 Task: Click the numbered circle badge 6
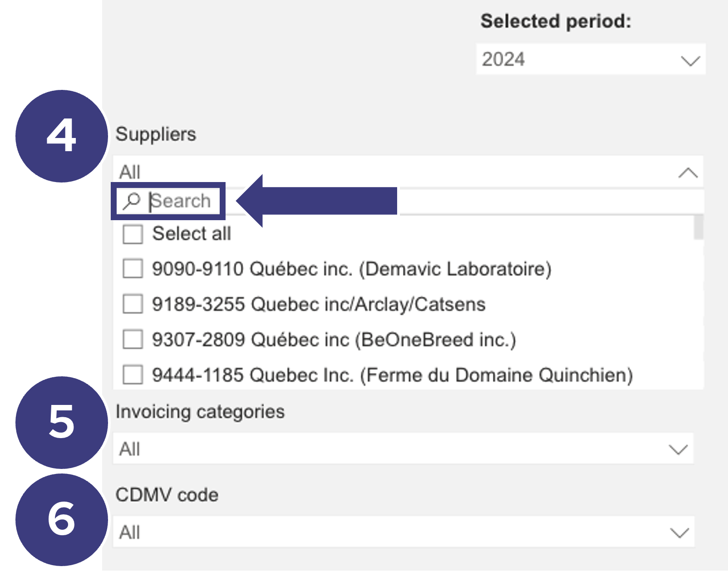pyautogui.click(x=62, y=519)
